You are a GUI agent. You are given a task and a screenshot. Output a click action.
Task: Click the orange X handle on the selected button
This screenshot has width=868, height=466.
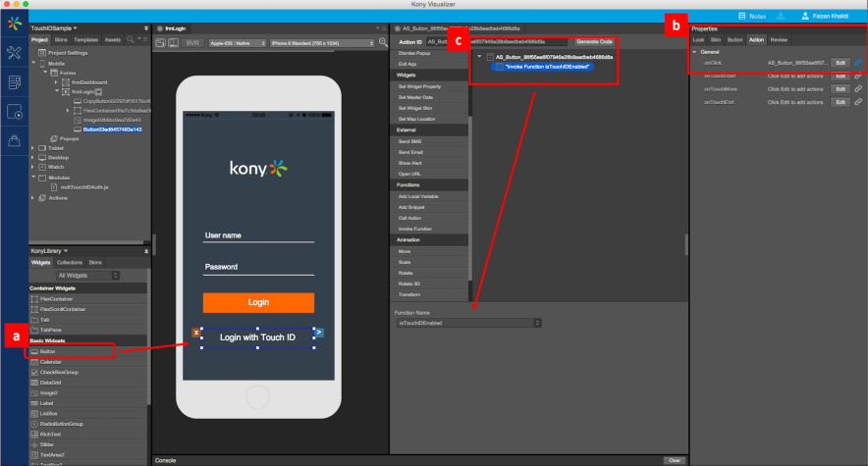click(x=196, y=333)
